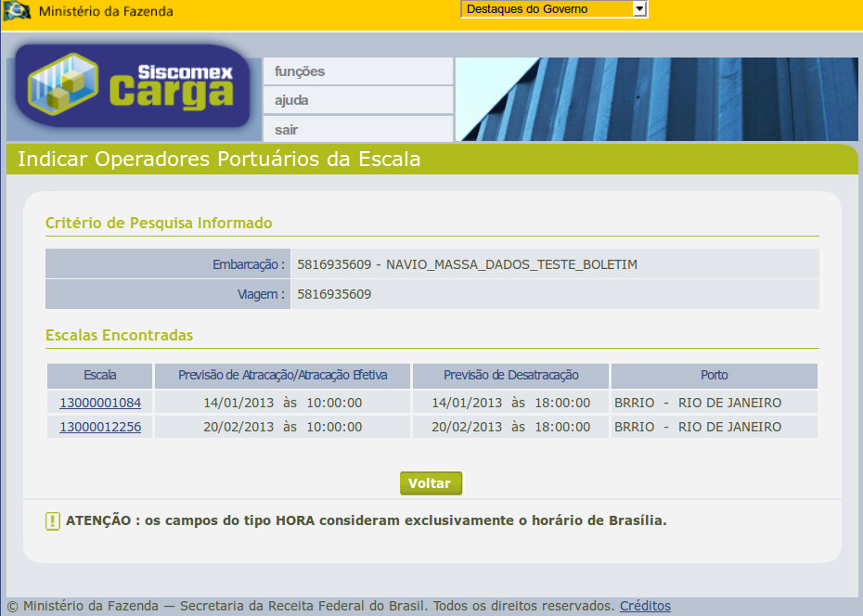The image size is (863, 616).
Task: Click the container ship banner image
Action: coord(656,99)
